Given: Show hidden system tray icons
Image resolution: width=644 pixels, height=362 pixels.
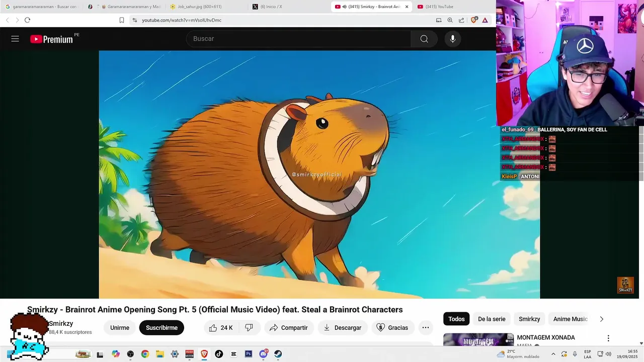Looking at the screenshot, I should 553,354.
